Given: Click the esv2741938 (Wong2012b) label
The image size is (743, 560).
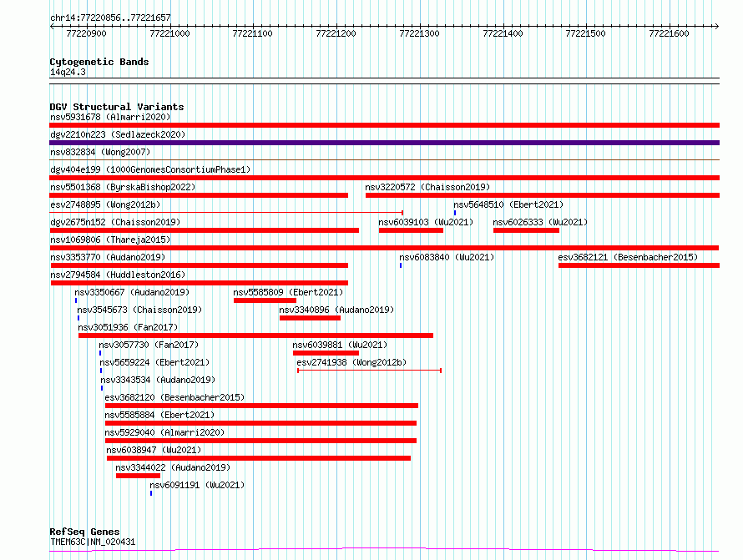Looking at the screenshot, I should 351,362.
